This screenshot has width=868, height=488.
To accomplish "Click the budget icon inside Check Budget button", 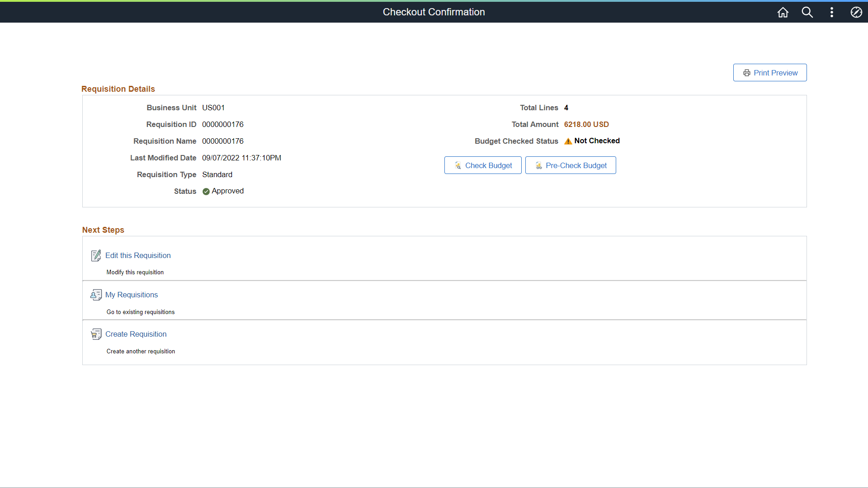I will [458, 165].
